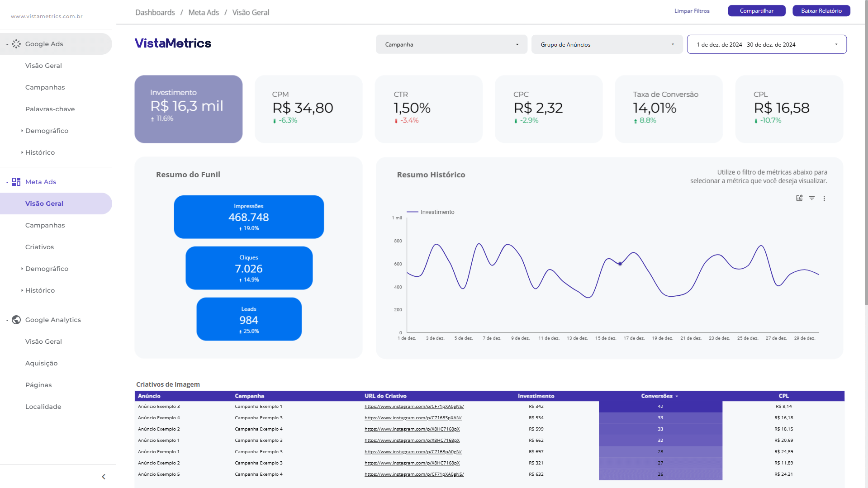
Task: Open the date range picker
Action: click(x=767, y=44)
